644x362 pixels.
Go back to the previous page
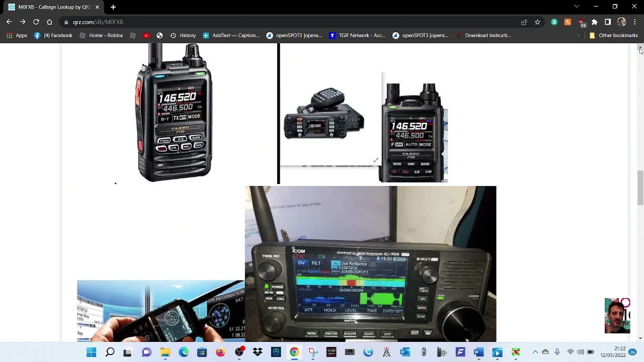tap(9, 22)
